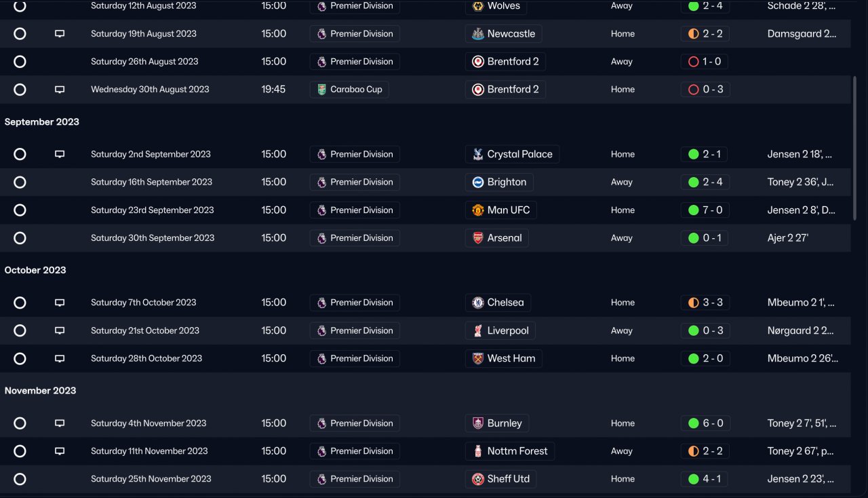Click the Man UFC club crest
This screenshot has height=498, width=868.
[x=478, y=210]
